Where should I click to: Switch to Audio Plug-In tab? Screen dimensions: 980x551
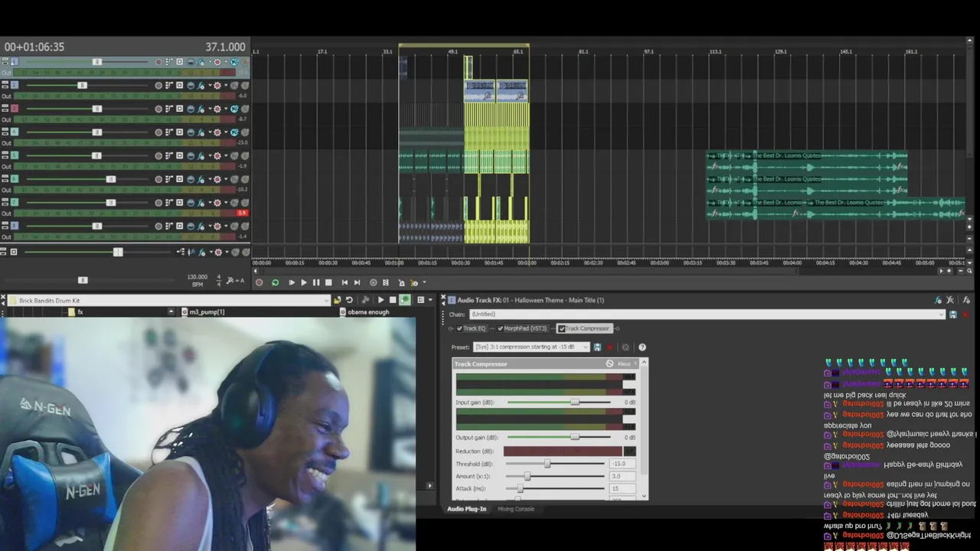pyautogui.click(x=466, y=509)
